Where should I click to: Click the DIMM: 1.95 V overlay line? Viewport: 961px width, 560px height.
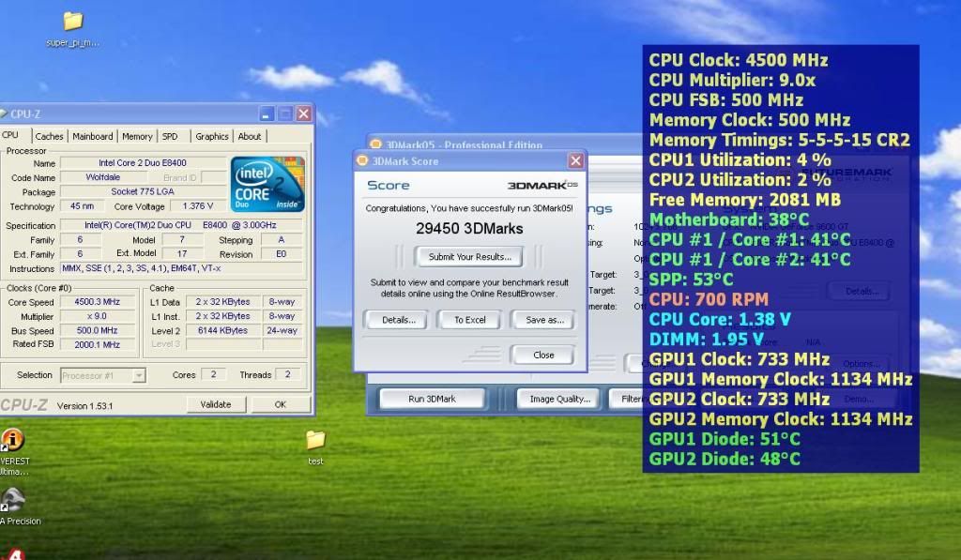tap(706, 339)
